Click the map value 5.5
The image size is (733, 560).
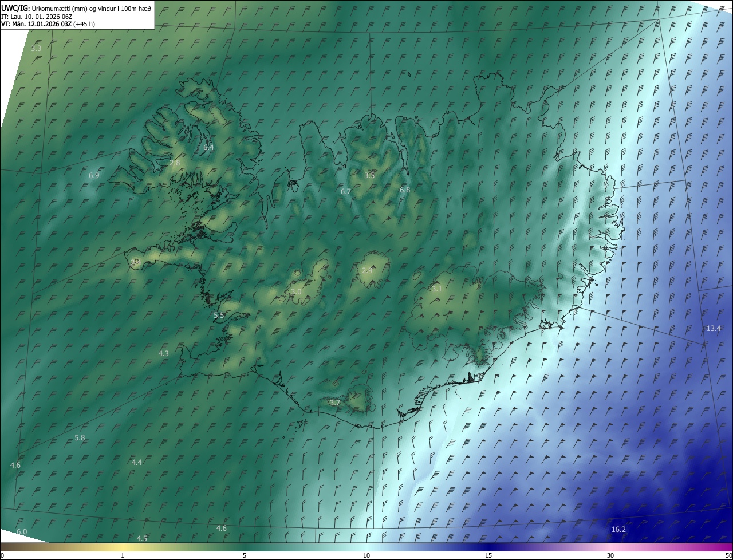coord(219,315)
